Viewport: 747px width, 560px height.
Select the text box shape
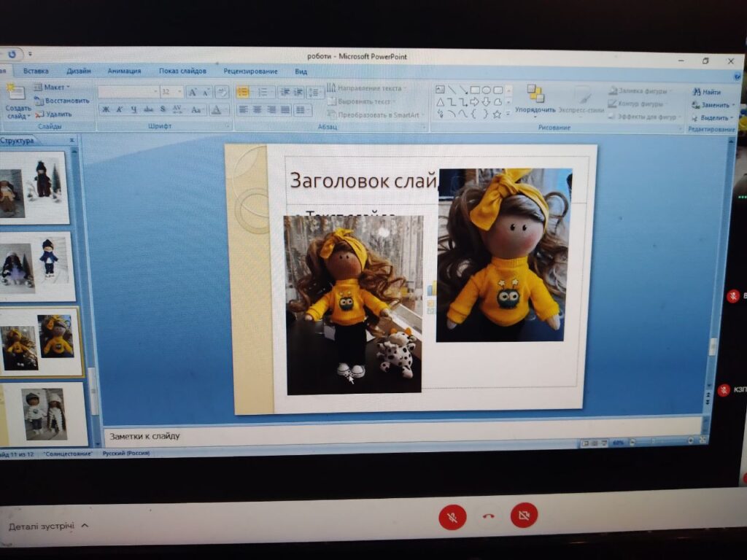(440, 90)
